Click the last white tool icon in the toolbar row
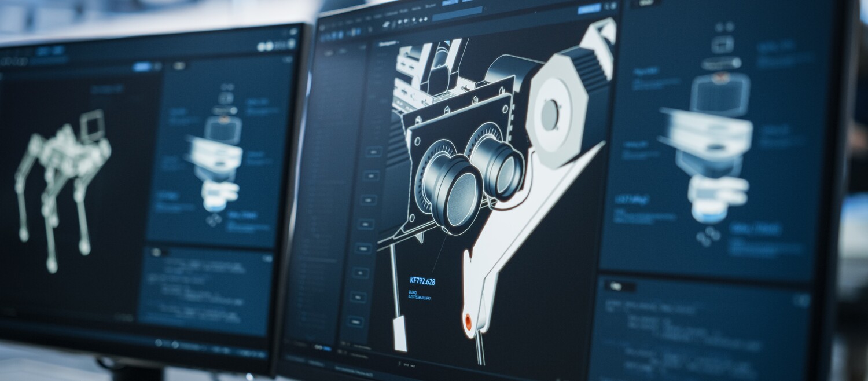This screenshot has height=381, width=868. [425, 18]
